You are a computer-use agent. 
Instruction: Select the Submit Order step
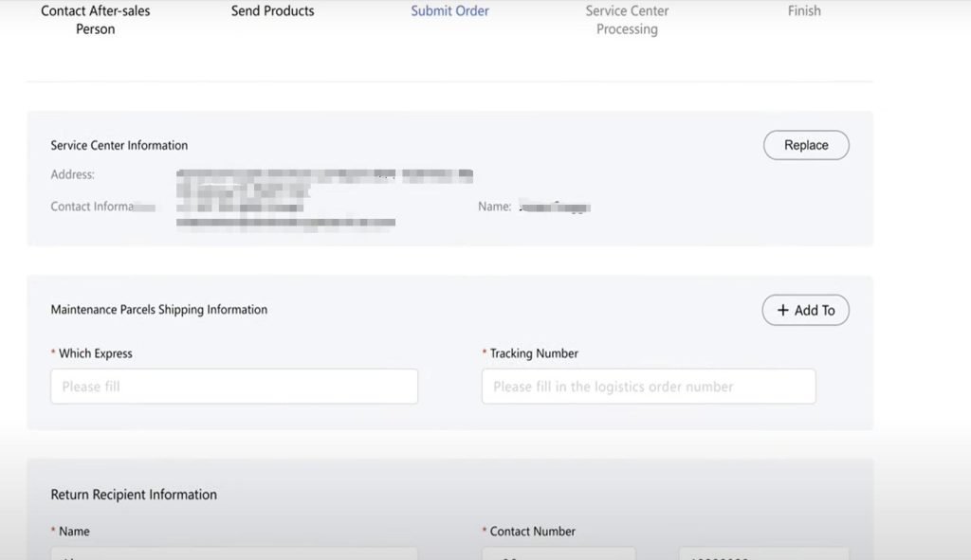(x=449, y=11)
